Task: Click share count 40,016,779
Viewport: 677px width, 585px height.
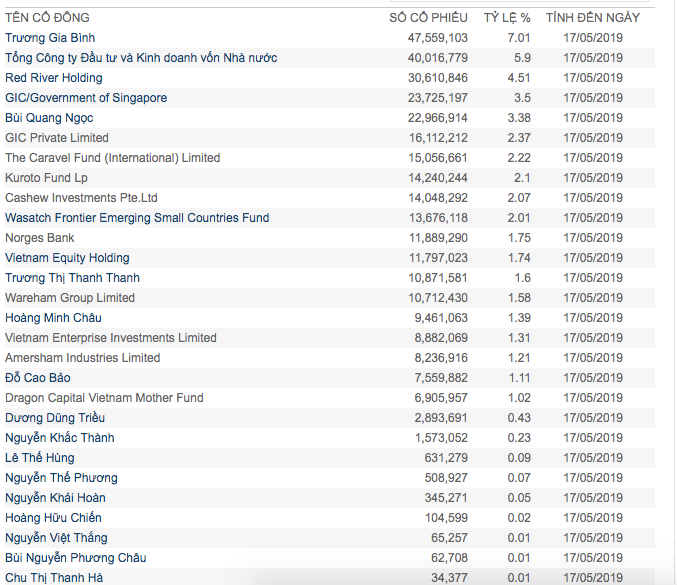Action: tap(438, 58)
